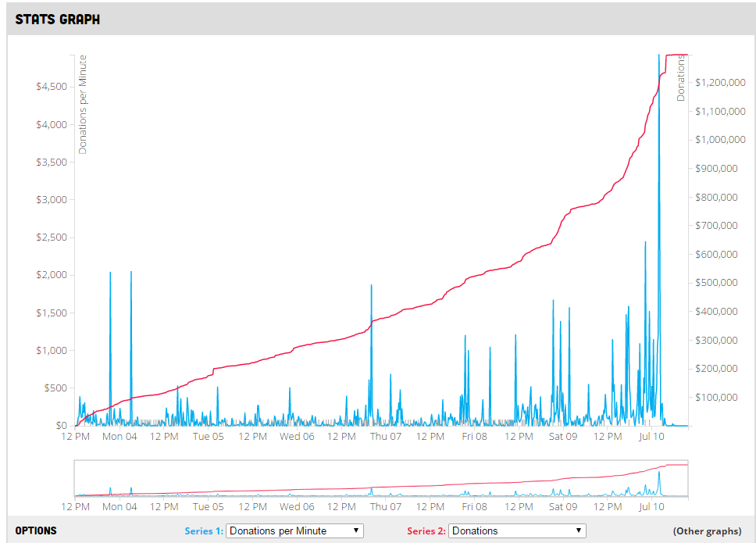Click the OPTIONS label
Viewport: 756px width, 543px height.
coord(36,531)
